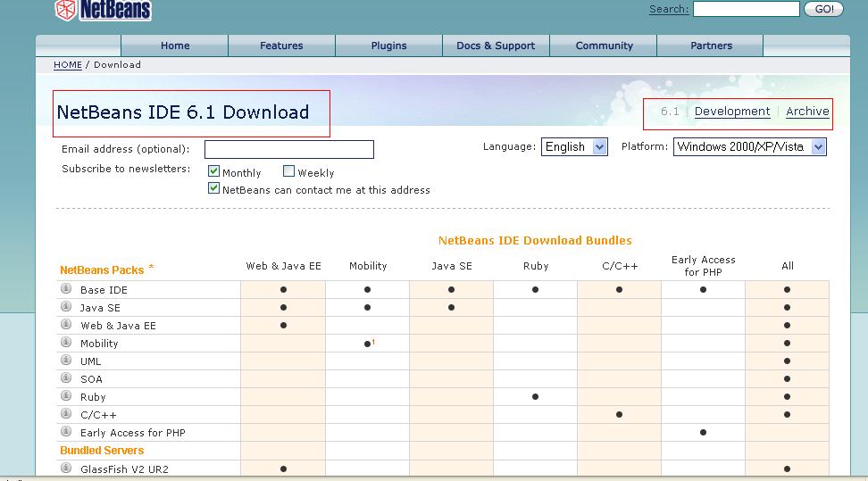Click the Search label link
The image size is (868, 481).
pyautogui.click(x=669, y=10)
